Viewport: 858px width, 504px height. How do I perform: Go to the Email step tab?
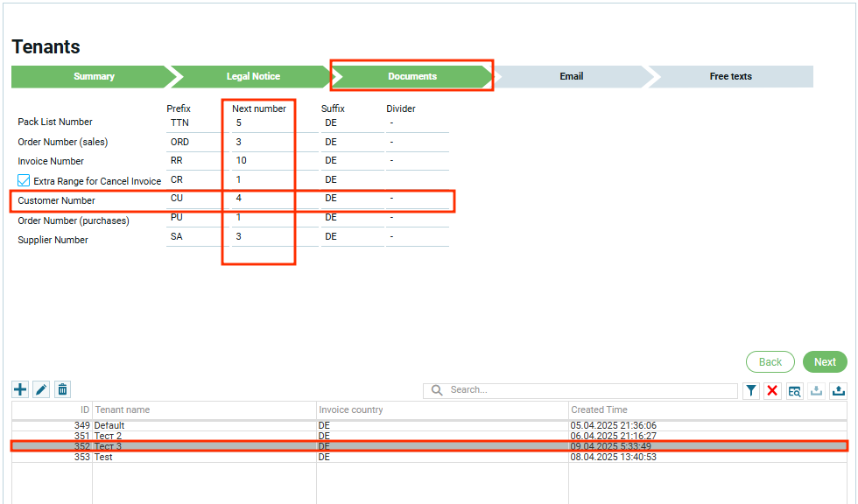coord(571,76)
